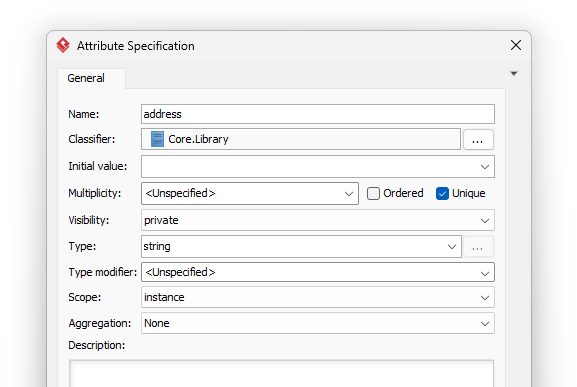Open the tab list arrow at top right
The height and width of the screenshot is (387, 577).
coord(514,73)
